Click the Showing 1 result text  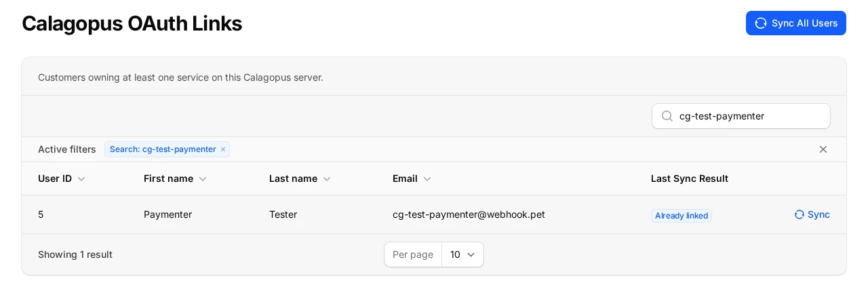(75, 254)
